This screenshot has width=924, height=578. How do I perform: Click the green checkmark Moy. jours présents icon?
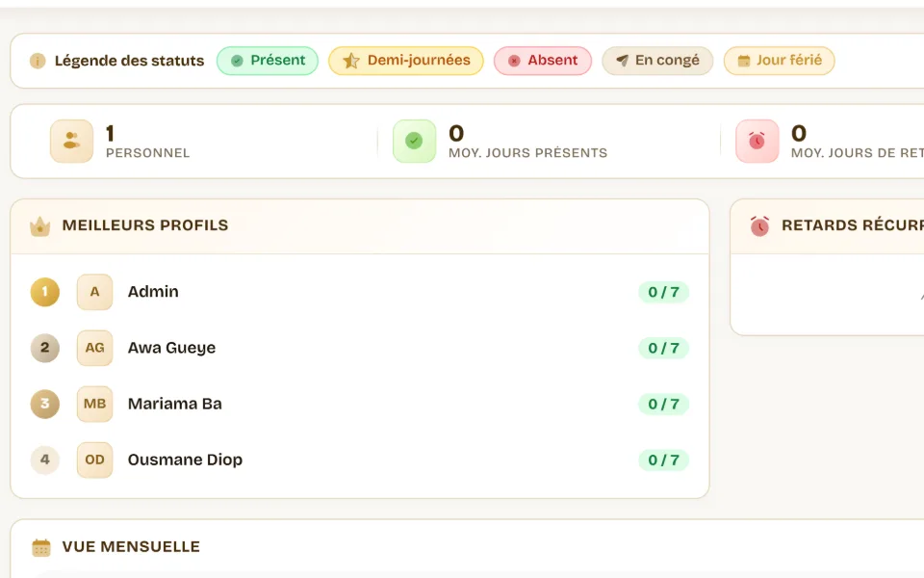coord(414,141)
